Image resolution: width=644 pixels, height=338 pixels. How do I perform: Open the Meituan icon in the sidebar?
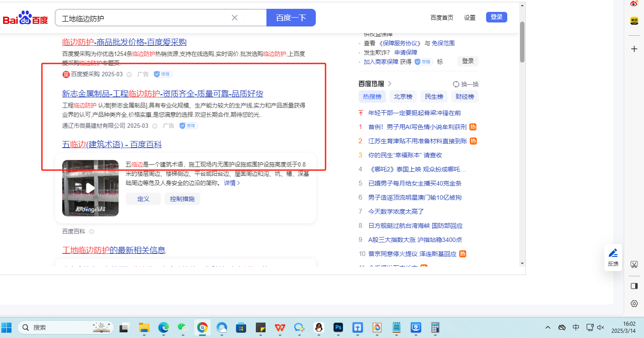coord(634,21)
